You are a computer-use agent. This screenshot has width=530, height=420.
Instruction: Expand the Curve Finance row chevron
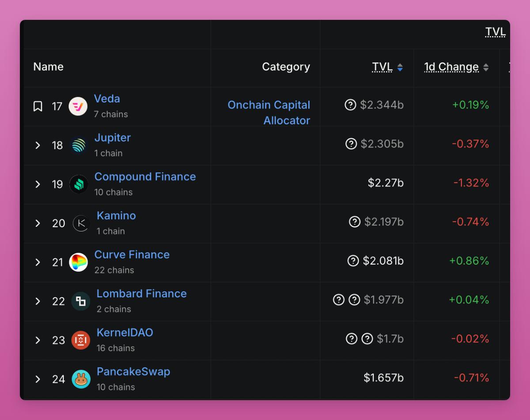38,262
